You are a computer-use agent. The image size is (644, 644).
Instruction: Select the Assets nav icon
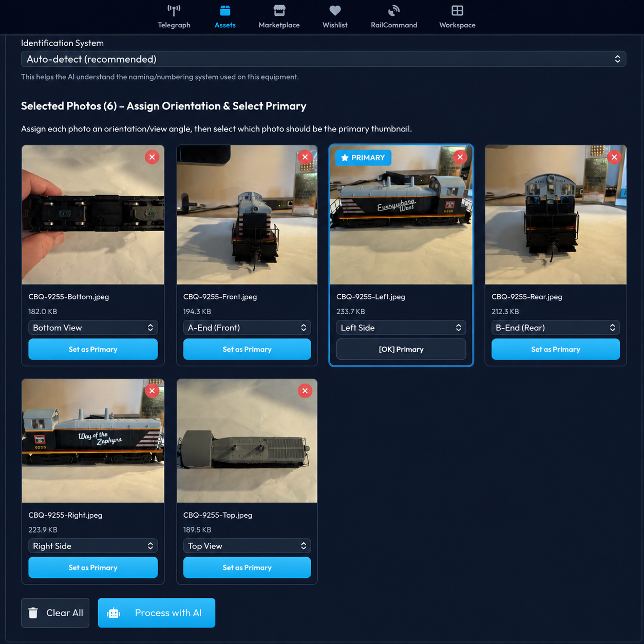pos(225,10)
